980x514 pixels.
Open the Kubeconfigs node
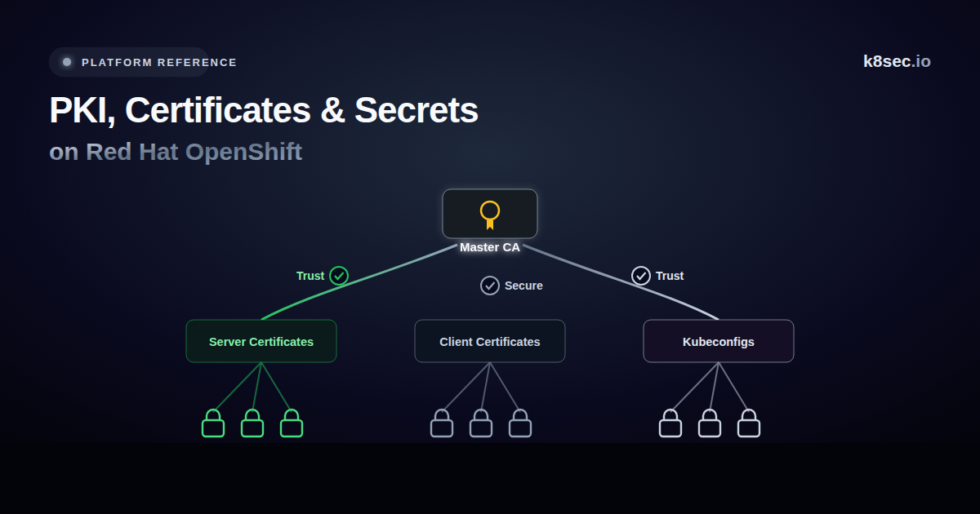point(719,341)
